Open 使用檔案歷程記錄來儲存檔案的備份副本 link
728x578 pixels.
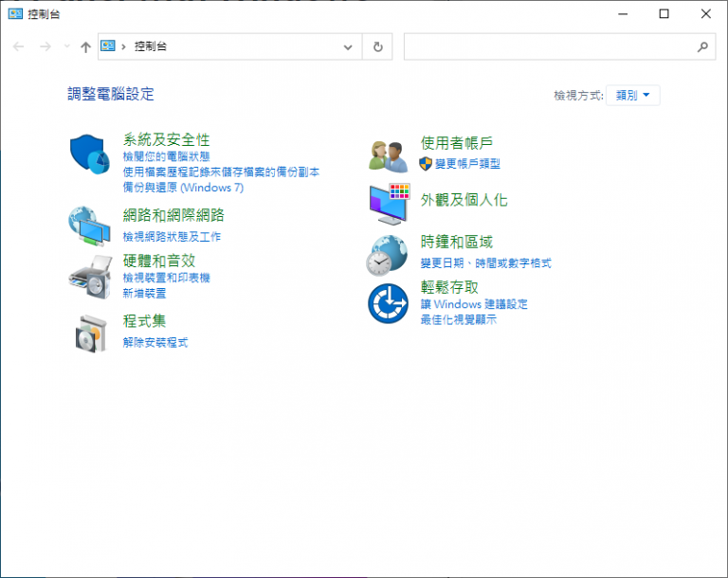(221, 172)
